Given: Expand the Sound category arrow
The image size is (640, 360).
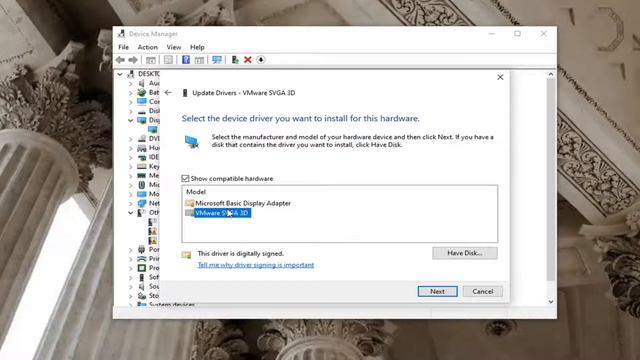Looking at the screenshot, I should (131, 287).
